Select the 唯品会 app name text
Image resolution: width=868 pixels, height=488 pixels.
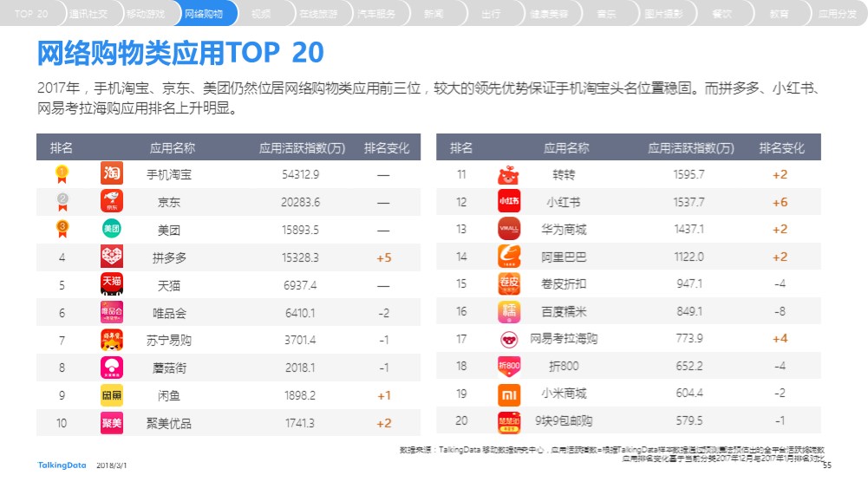[169, 313]
